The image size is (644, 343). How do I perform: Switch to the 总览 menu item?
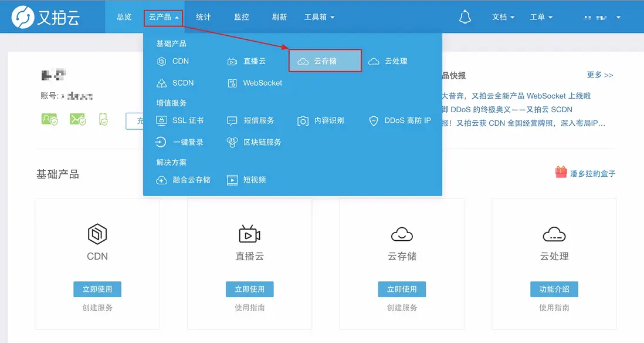point(123,16)
